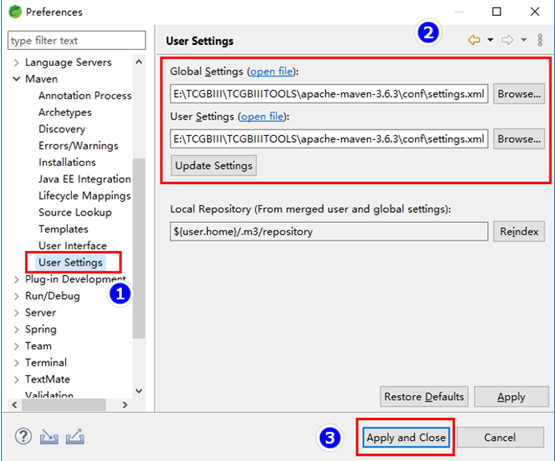
Task: Browse for the User Settings file
Action: [x=519, y=139]
